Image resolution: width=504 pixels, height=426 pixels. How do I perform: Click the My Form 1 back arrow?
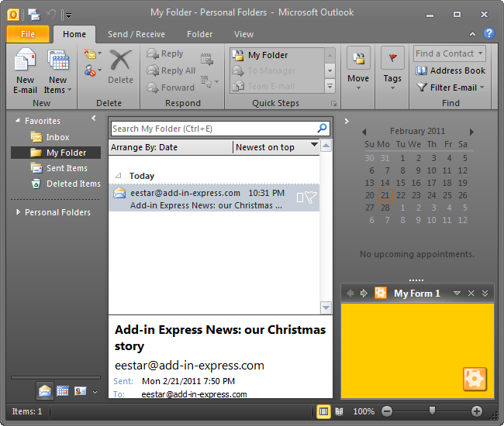coord(350,293)
